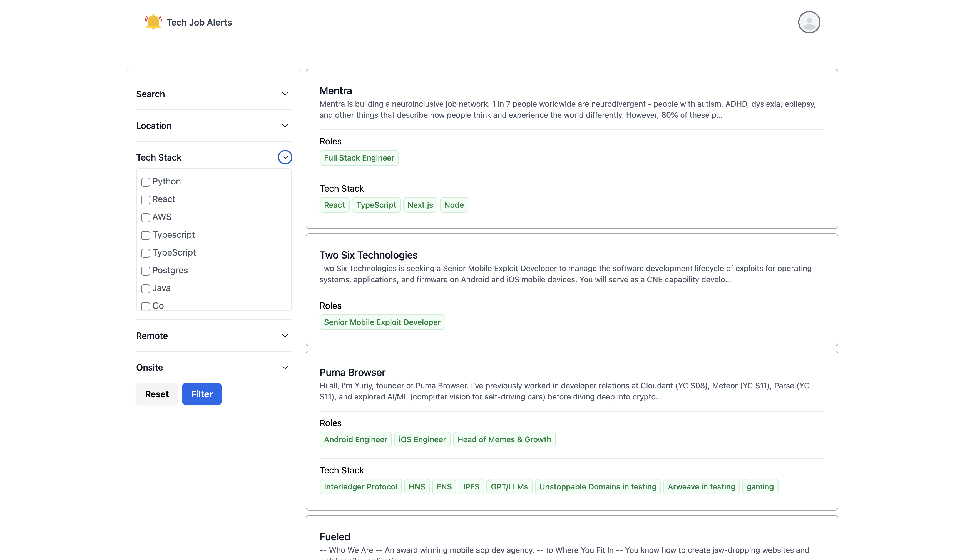Click the IPFS tech tag
This screenshot has width=965, height=560.
click(471, 487)
